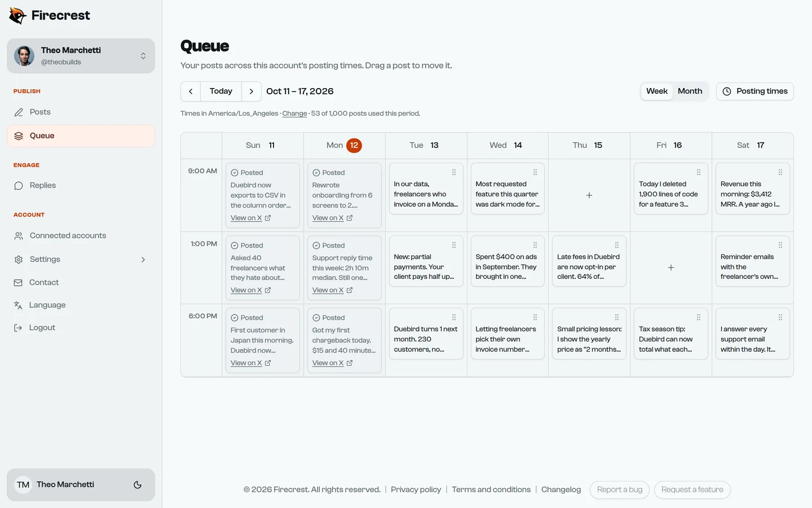Click Request a feature

pyautogui.click(x=692, y=490)
